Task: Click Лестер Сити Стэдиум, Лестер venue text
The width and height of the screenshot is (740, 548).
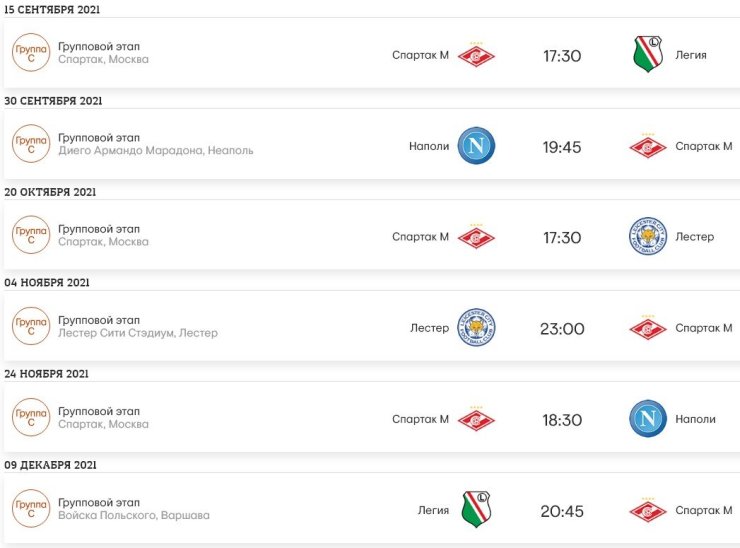Action: pyautogui.click(x=138, y=333)
